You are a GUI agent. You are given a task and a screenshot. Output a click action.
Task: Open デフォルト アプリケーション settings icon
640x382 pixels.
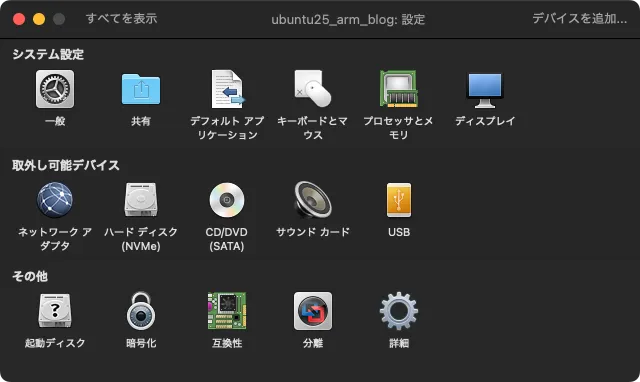pyautogui.click(x=227, y=89)
